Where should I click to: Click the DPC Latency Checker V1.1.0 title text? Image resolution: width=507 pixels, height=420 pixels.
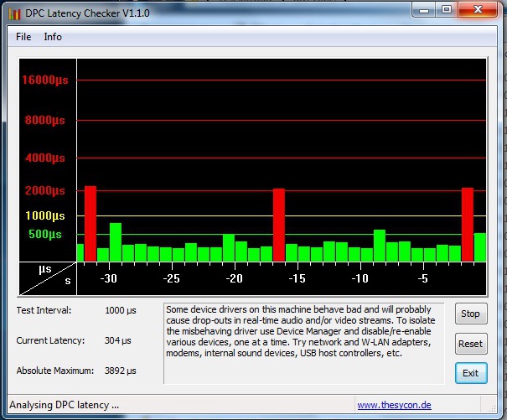pyautogui.click(x=87, y=13)
